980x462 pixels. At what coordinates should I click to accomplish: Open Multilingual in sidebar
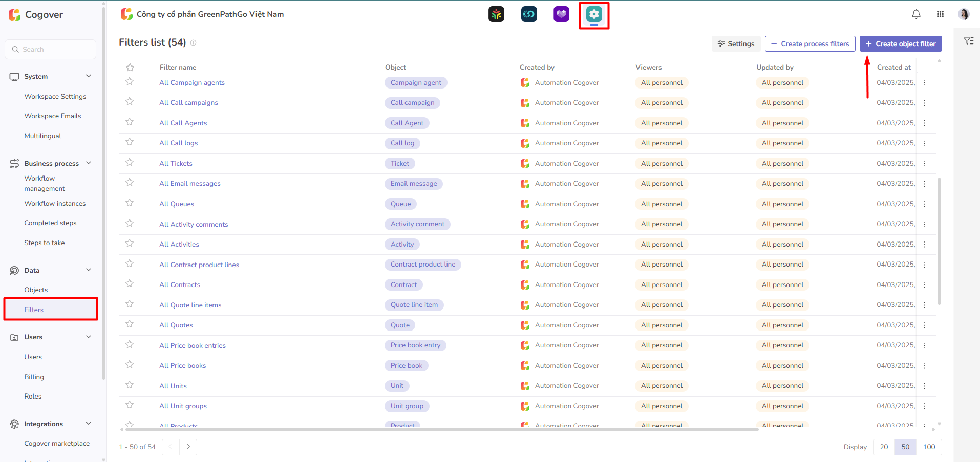pos(42,136)
